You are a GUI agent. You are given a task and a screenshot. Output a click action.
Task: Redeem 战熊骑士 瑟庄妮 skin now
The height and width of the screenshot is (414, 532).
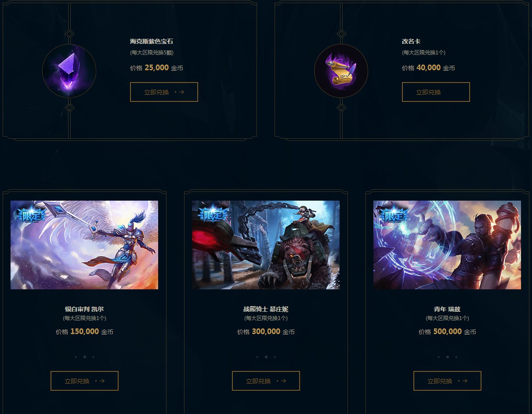coord(266,381)
